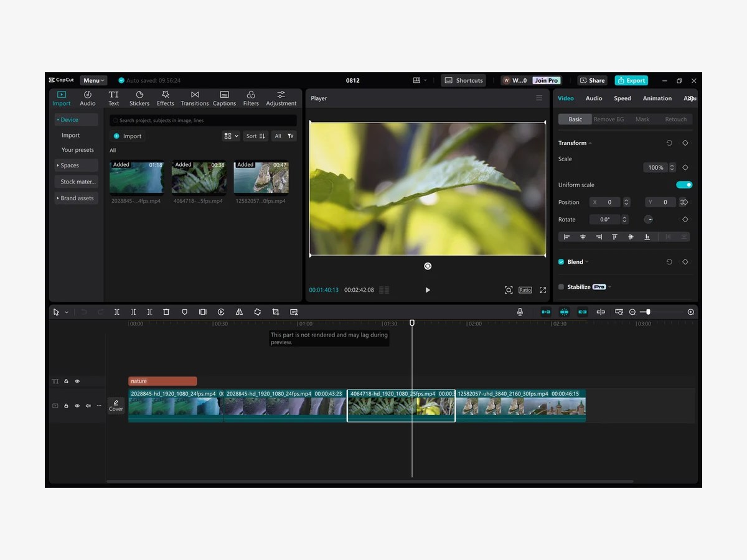The image size is (747, 560).
Task: Open the Transitions panel
Action: click(x=195, y=98)
